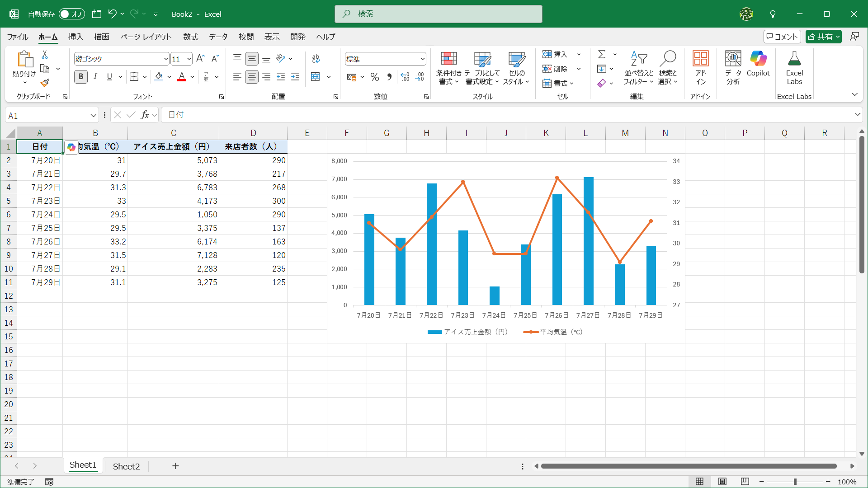Click the Comments button
Viewport: 868px width, 488px height.
coord(782,37)
